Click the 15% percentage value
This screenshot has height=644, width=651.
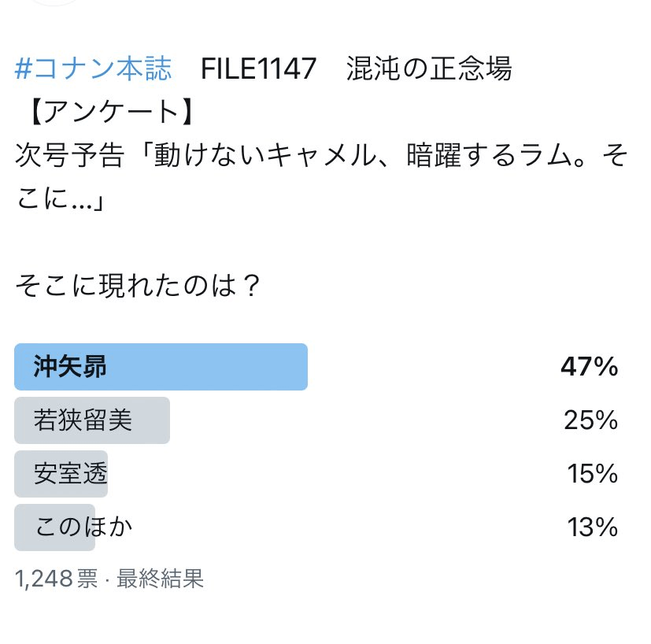click(593, 474)
